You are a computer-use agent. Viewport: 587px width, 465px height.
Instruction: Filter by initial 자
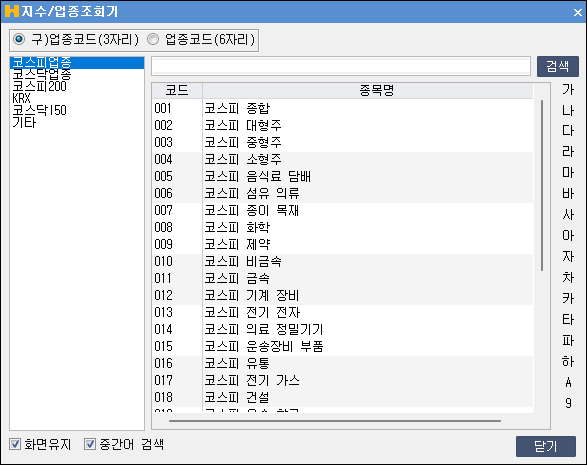click(x=568, y=256)
